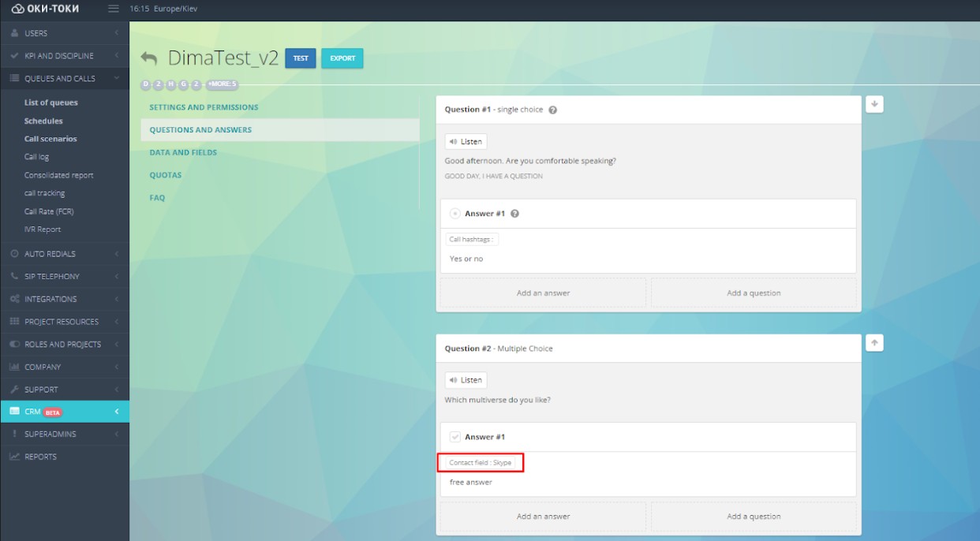Viewport: 980px width, 541px height.
Task: Click the 'Good afternoon. Are you comfortable speaking?' text
Action: pos(530,161)
